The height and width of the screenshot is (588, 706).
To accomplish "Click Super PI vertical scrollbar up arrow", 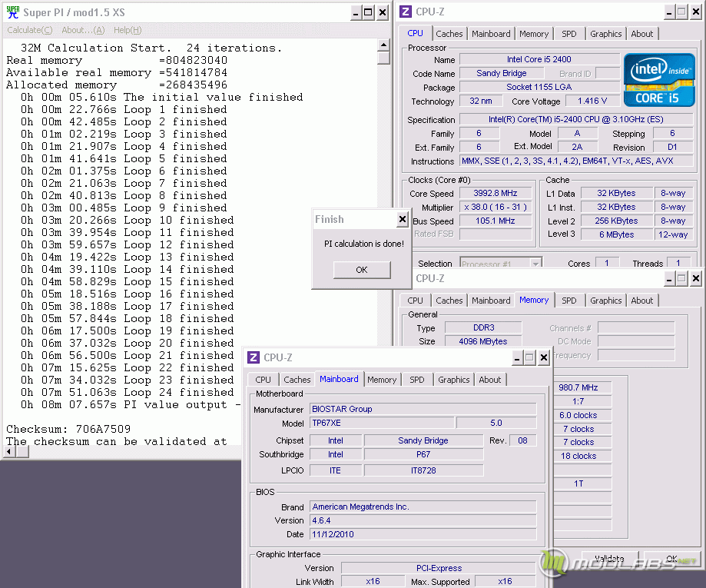I will (x=383, y=45).
